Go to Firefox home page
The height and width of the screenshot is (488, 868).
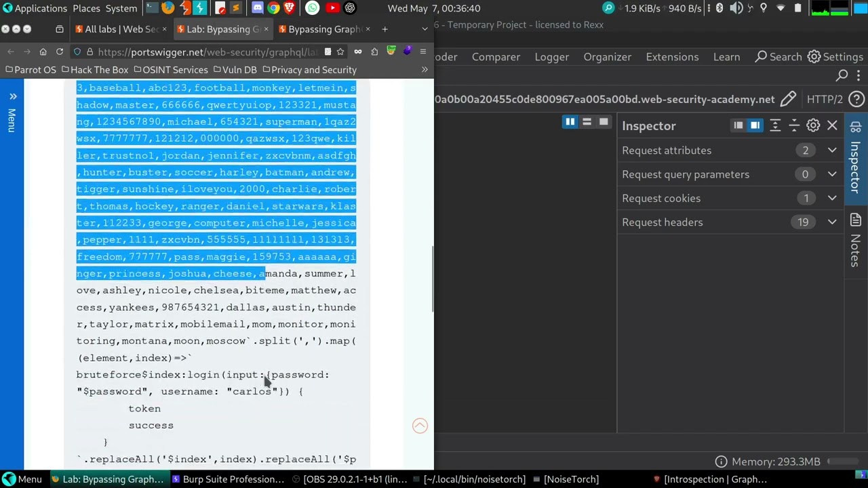[x=43, y=52]
